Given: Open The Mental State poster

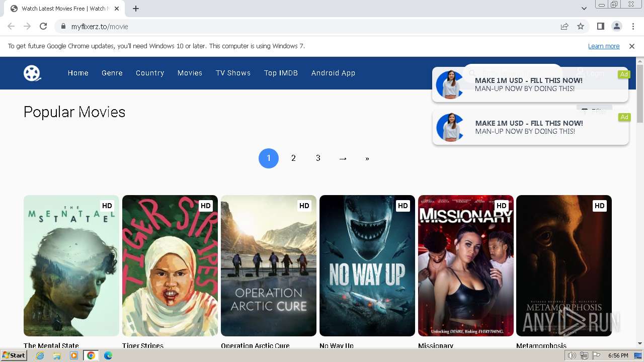Looking at the screenshot, I should pyautogui.click(x=71, y=265).
